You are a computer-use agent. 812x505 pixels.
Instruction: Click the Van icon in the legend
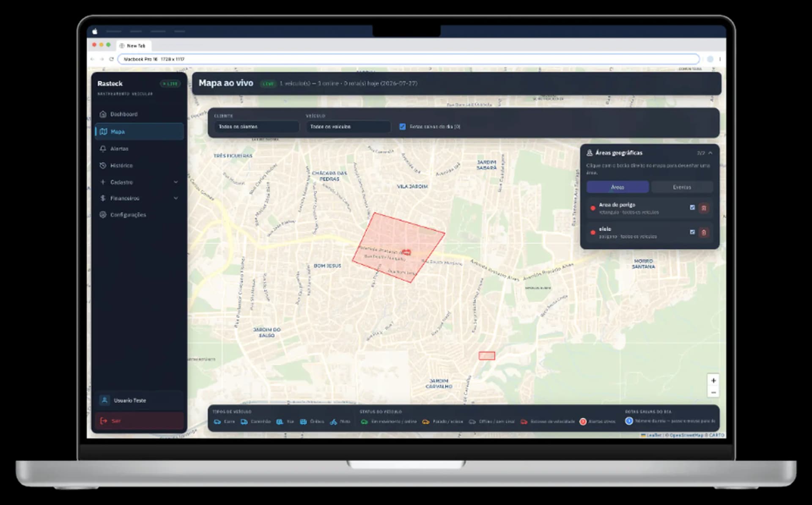click(x=280, y=422)
